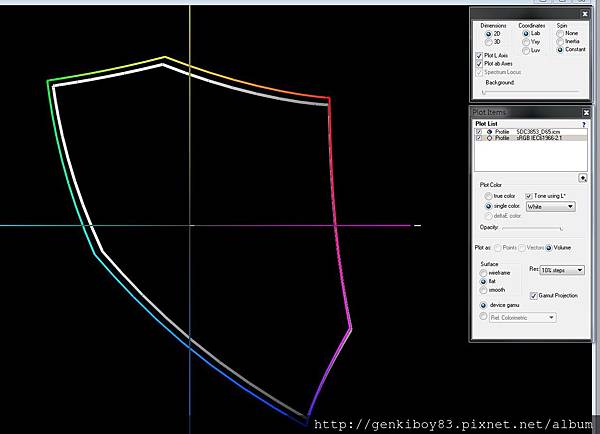Set Spin to None
Viewport: 600px width, 434px height.
click(560, 34)
